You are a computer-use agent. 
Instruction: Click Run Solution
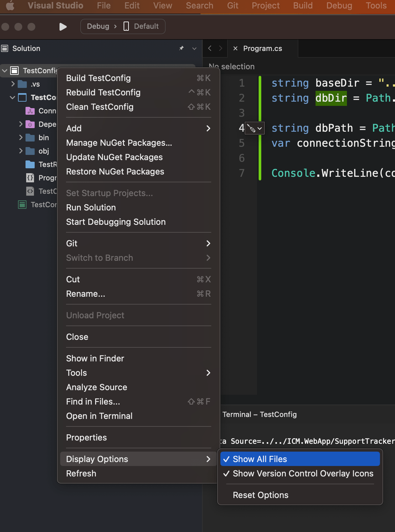click(x=139, y=208)
